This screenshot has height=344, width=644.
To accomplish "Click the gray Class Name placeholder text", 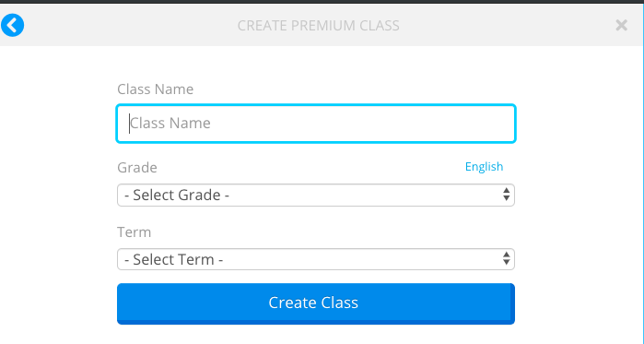I will 170,123.
